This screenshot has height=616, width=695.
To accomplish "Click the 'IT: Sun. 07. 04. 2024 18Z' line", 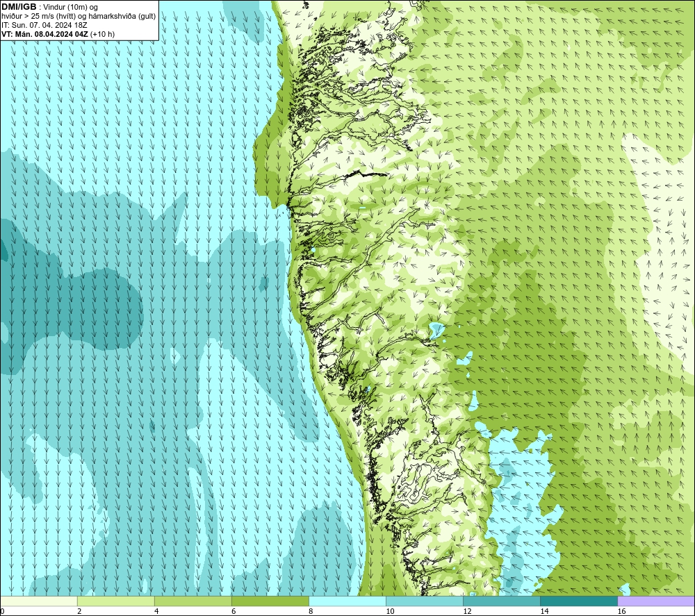I will (44, 25).
